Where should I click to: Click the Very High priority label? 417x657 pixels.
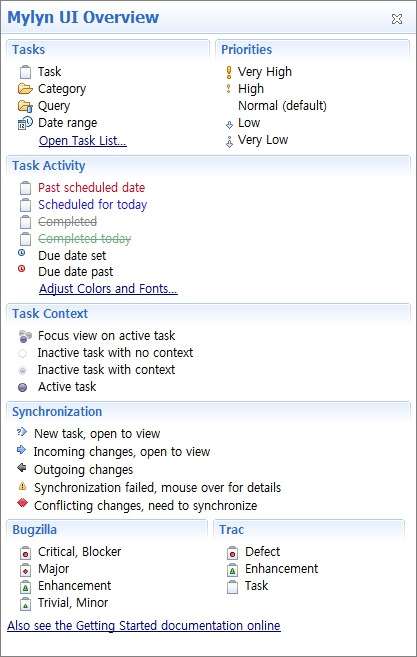pyautogui.click(x=265, y=72)
